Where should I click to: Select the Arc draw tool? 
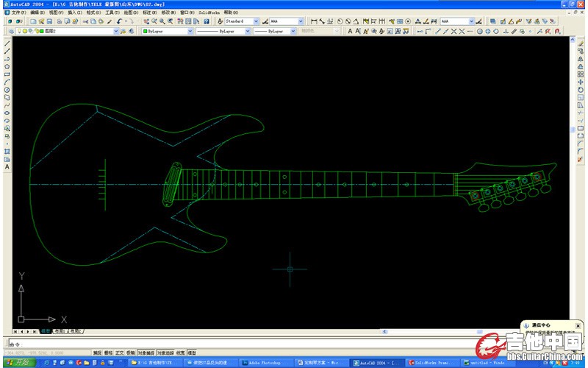[7, 82]
